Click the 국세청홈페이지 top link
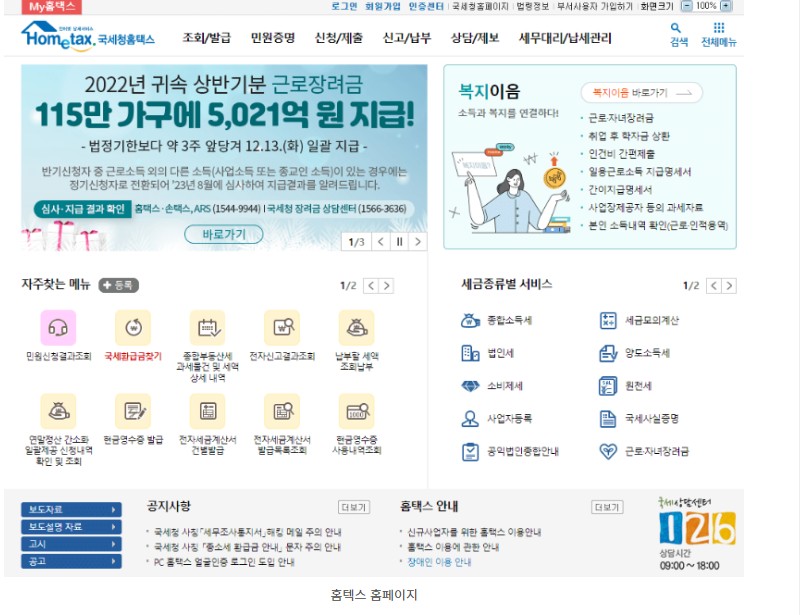 (480, 6)
